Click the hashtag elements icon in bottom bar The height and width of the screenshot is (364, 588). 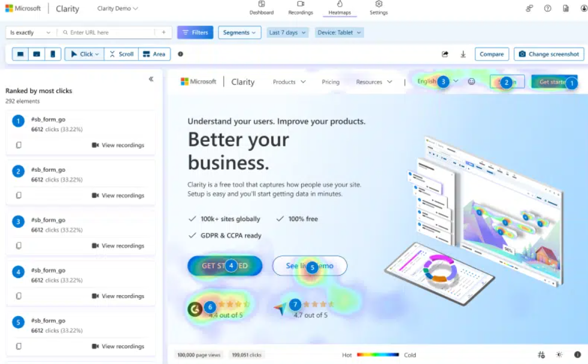(541, 354)
